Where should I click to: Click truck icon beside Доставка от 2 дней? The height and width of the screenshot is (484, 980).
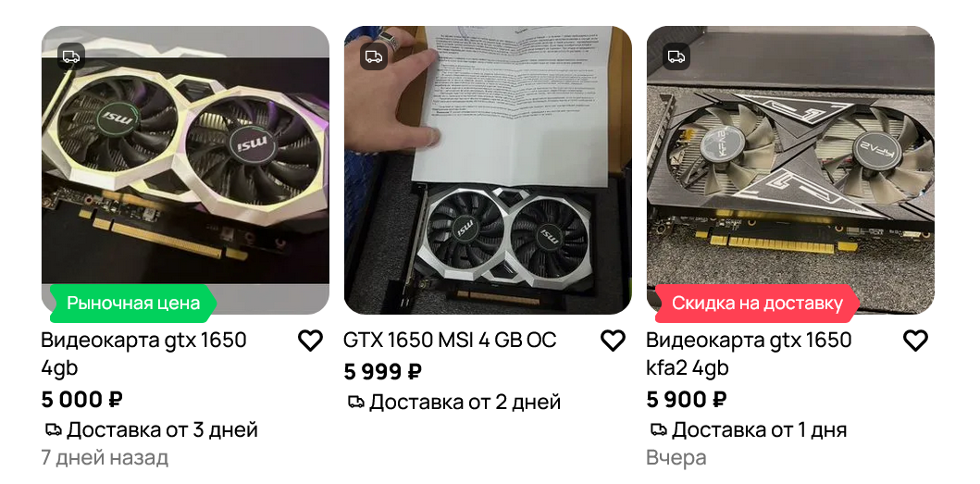pyautogui.click(x=356, y=402)
